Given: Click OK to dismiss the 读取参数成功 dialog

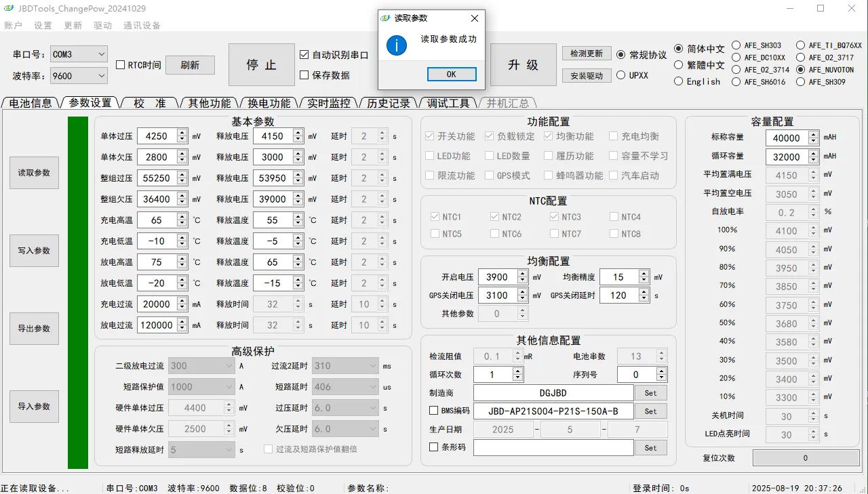Looking at the screenshot, I should point(452,74).
